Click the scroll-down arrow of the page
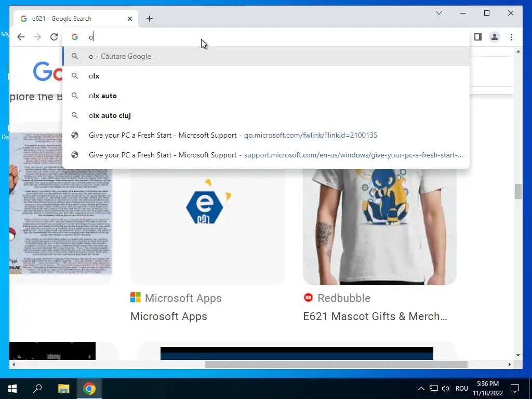Image resolution: width=532 pixels, height=399 pixels. [518, 355]
